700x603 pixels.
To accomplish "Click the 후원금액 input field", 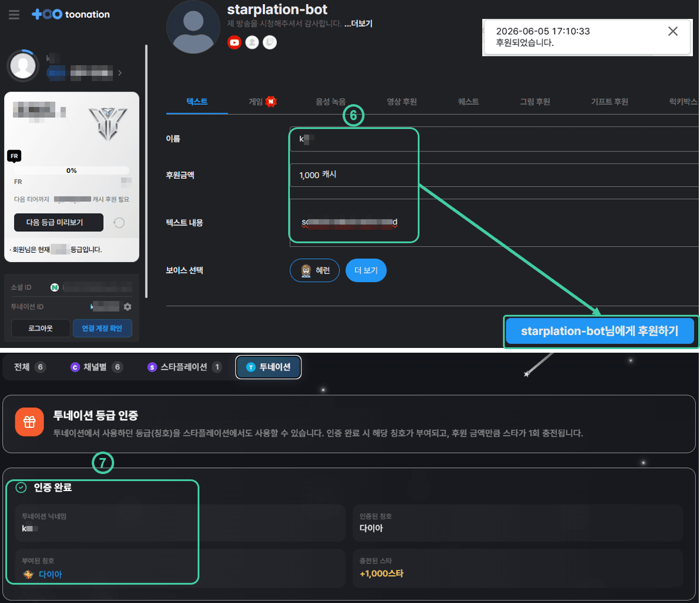I will click(494, 175).
